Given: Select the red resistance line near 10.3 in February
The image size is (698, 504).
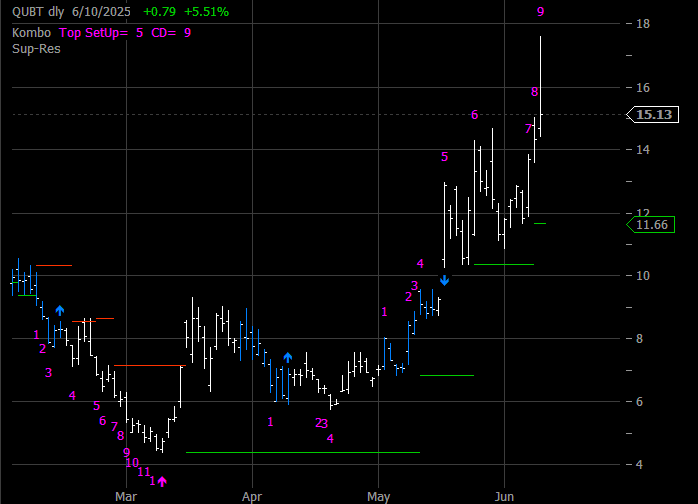Looking at the screenshot, I should [x=54, y=265].
